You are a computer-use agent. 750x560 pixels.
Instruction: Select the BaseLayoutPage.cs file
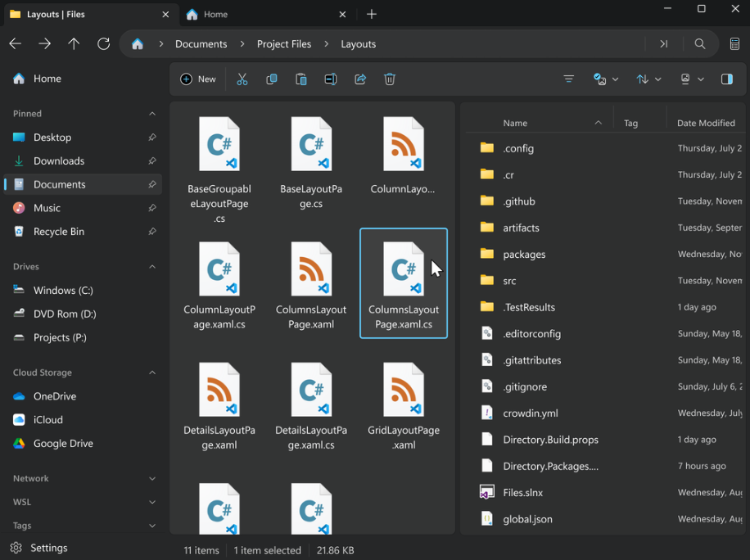coord(311,163)
